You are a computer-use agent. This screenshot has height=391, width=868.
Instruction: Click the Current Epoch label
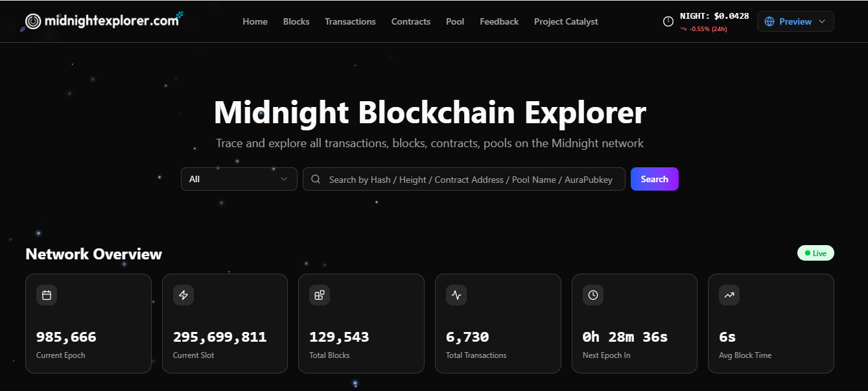61,355
